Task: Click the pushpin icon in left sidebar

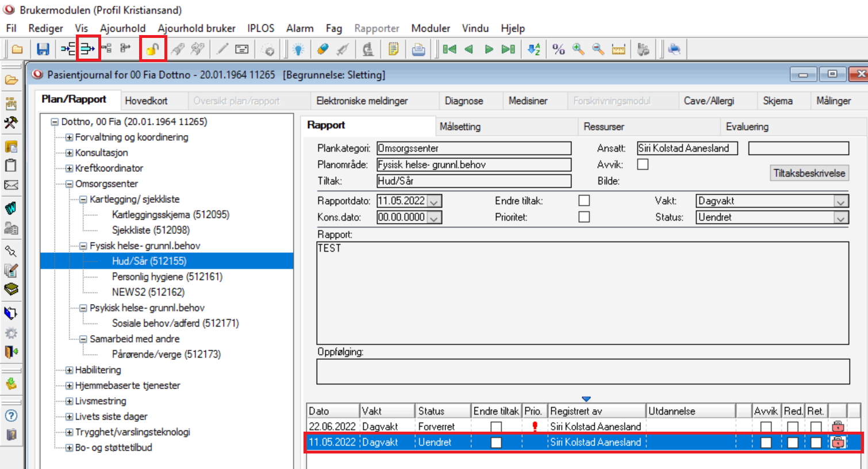Action: 11,252
